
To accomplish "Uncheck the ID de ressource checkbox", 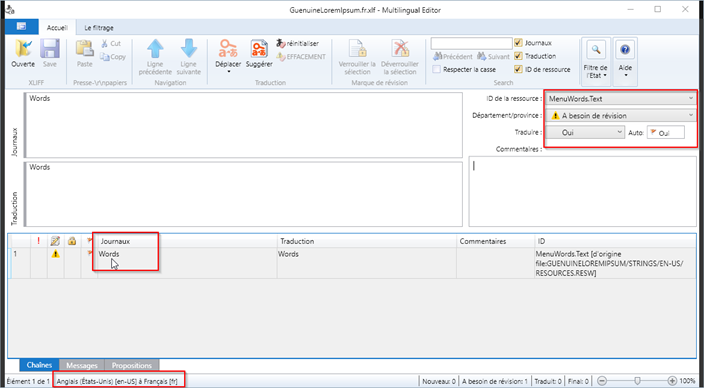I will [x=519, y=70].
